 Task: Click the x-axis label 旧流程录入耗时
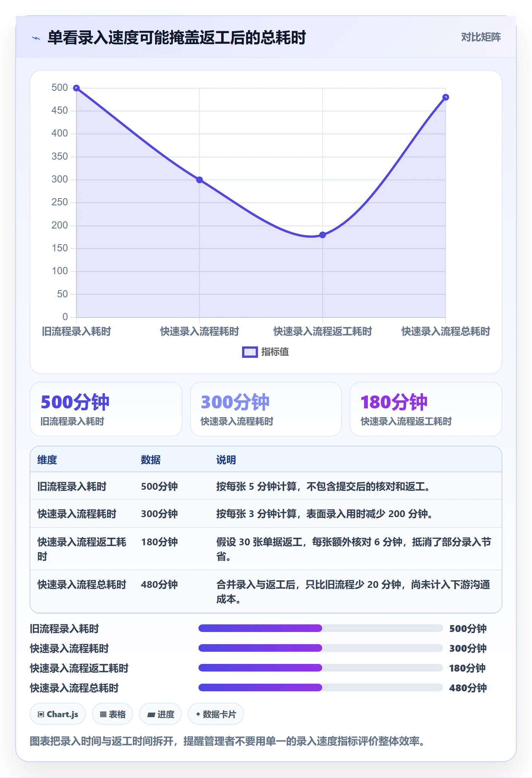click(x=76, y=332)
